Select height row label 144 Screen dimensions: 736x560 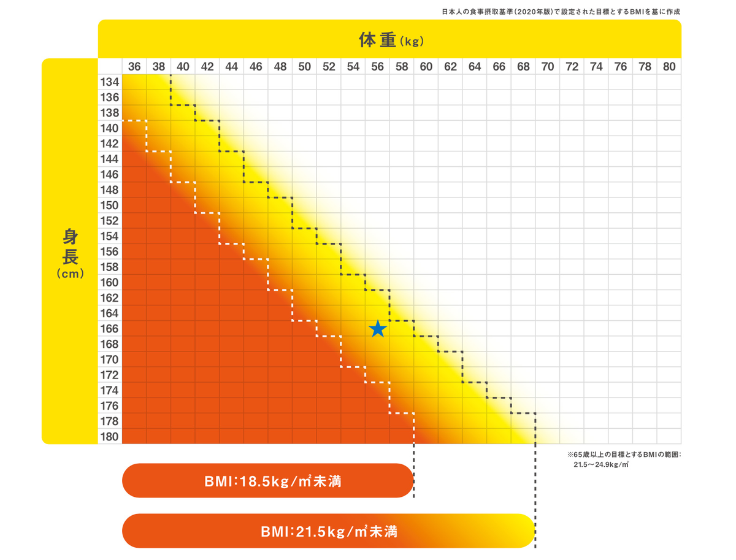[x=110, y=159]
